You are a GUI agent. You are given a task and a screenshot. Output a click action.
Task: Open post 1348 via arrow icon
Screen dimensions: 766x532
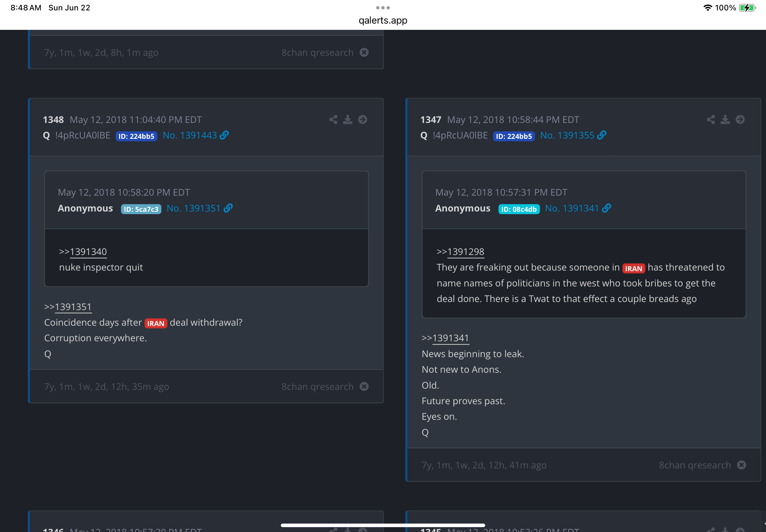point(363,119)
